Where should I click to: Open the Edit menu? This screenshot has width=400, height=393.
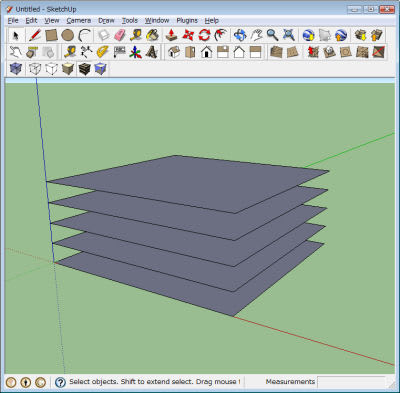click(x=31, y=21)
